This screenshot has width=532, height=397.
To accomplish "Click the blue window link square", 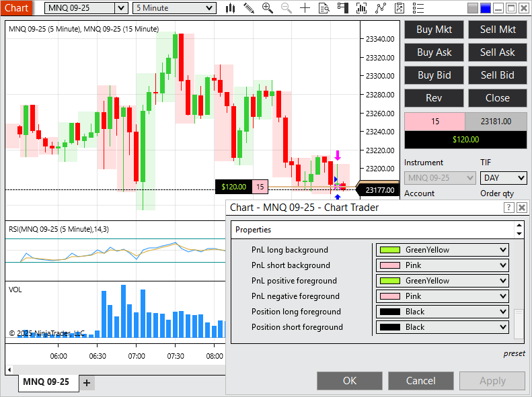I will [x=485, y=8].
